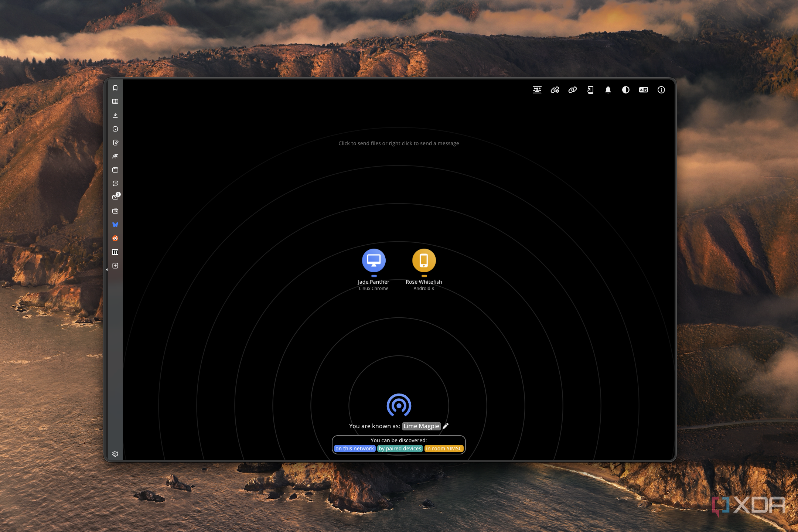Join a public room via people icon
Image resolution: width=798 pixels, height=532 pixels.
(537, 90)
